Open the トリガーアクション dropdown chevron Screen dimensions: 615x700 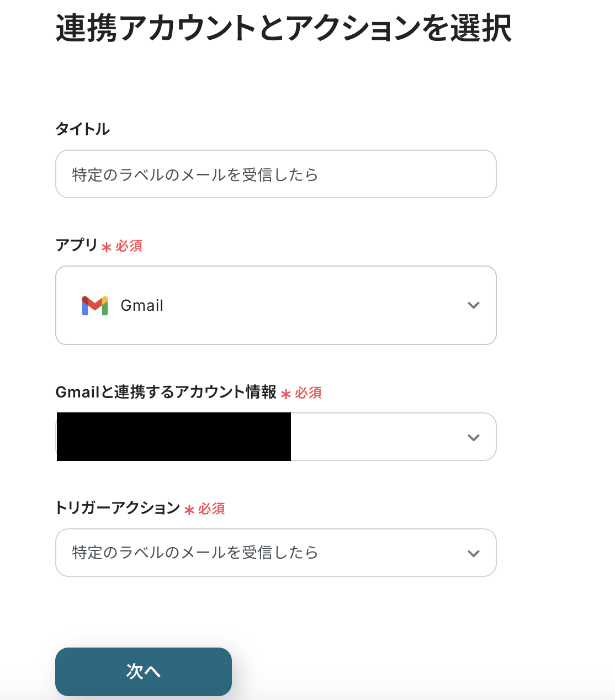[x=473, y=553]
